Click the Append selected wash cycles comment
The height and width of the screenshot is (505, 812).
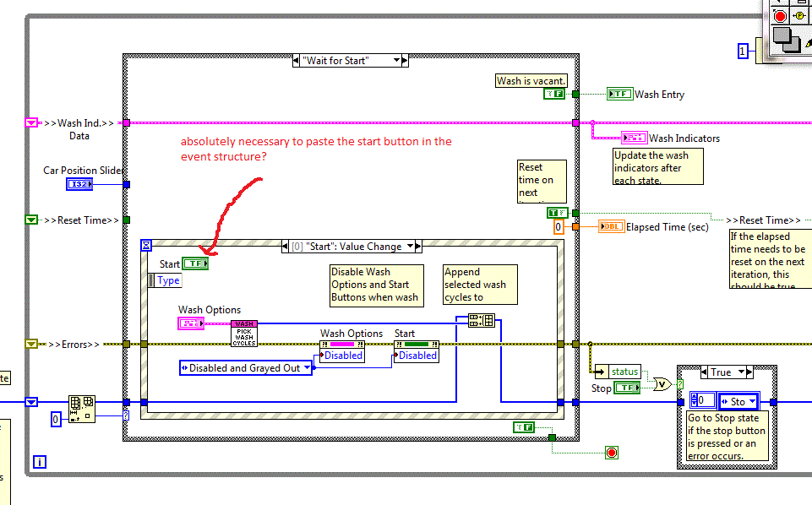coord(480,285)
